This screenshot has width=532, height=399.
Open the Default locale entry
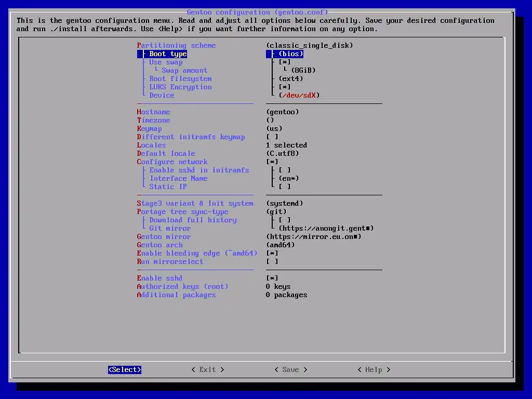[166, 153]
